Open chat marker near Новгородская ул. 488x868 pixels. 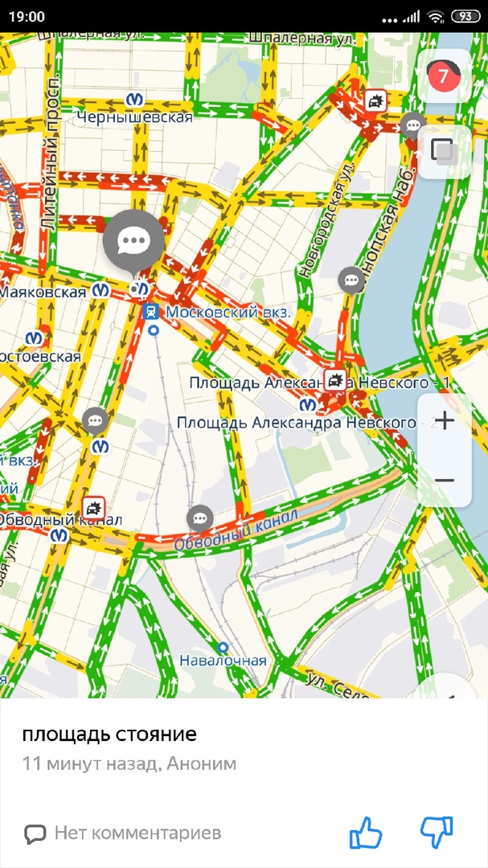pos(351,280)
